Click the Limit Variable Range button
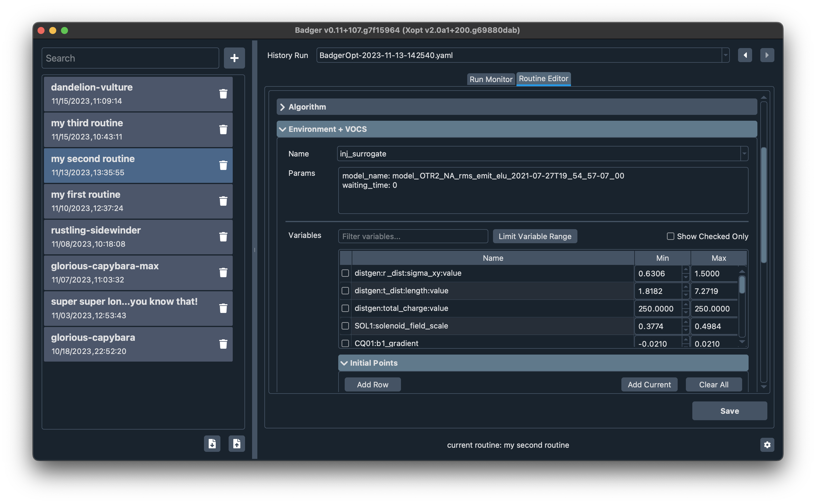 pyautogui.click(x=535, y=236)
